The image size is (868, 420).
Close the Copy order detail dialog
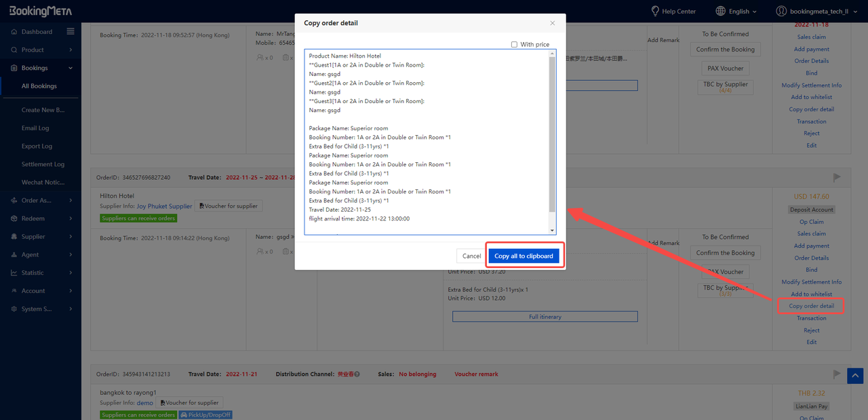552,23
